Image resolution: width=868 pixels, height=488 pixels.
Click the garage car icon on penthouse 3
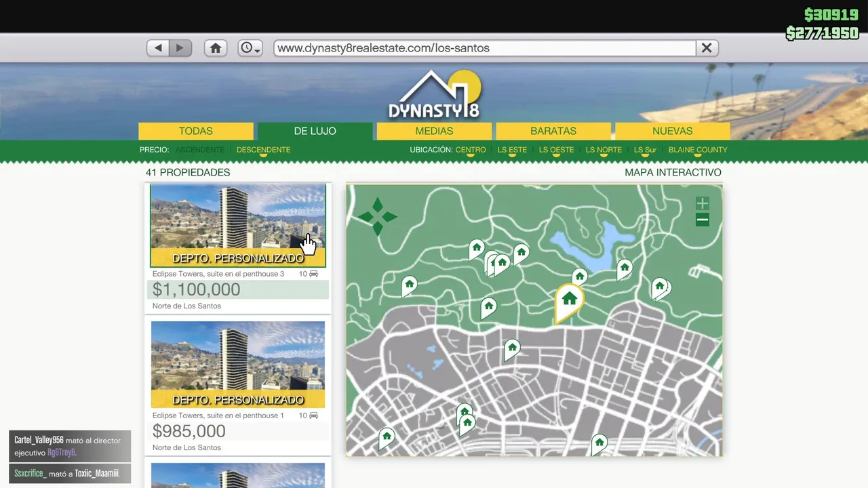click(313, 274)
